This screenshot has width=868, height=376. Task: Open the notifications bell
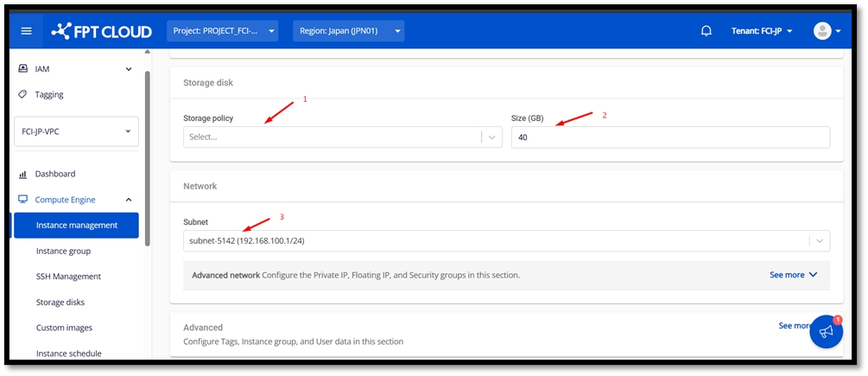pyautogui.click(x=706, y=31)
